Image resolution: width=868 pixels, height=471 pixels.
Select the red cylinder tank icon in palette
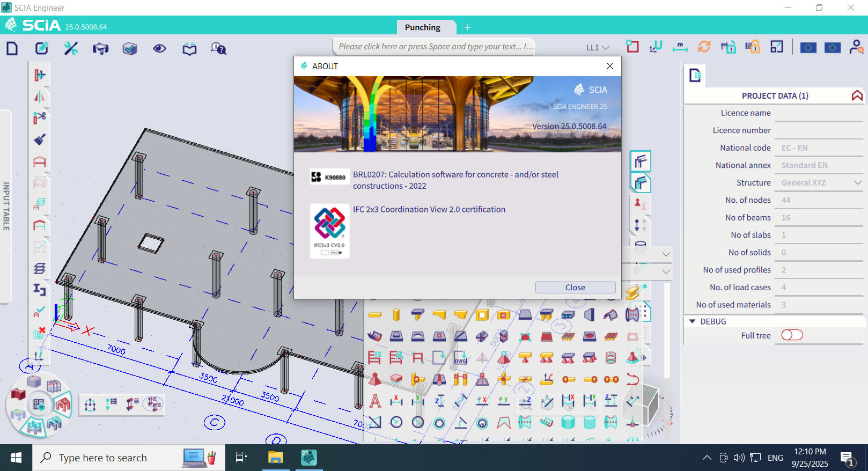click(x=610, y=358)
